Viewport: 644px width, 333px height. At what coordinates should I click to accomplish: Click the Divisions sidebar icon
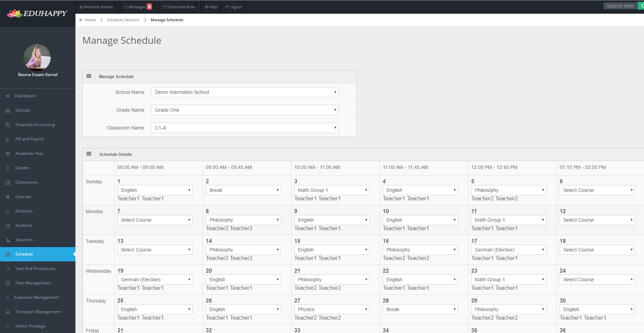8,211
